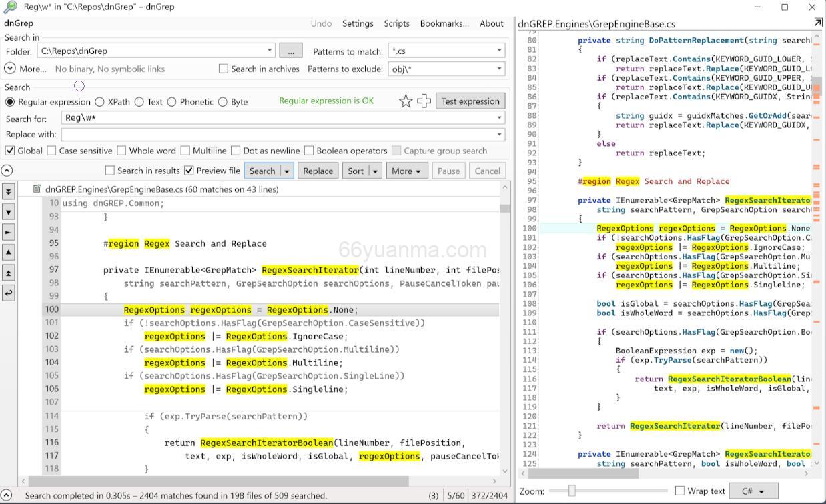Adjust the preview Zoom slider
Image resolution: width=826 pixels, height=504 pixels.
click(572, 491)
